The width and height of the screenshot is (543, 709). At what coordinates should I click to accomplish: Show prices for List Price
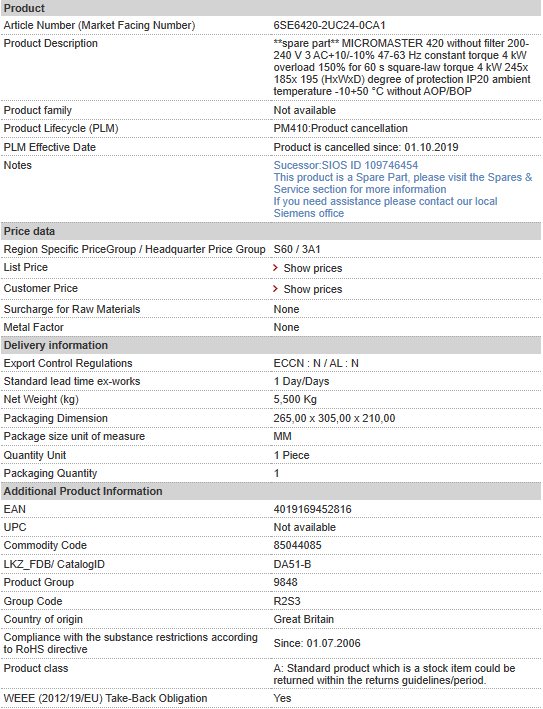312,268
